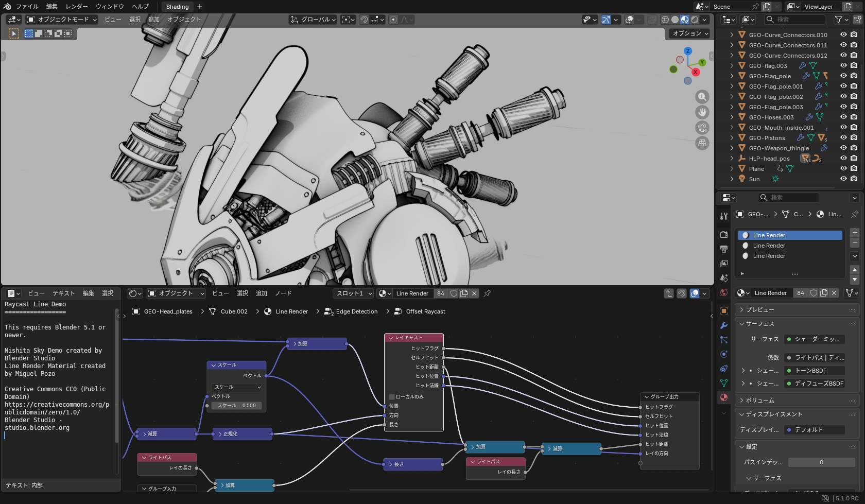
Task: Enable the ローカルのみ checkbox in the Raycast node
Action: [x=391, y=396]
